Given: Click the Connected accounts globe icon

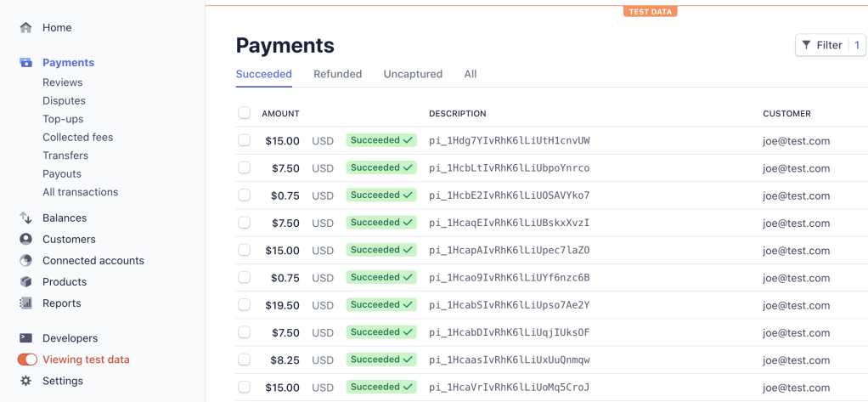Looking at the screenshot, I should 25,260.
